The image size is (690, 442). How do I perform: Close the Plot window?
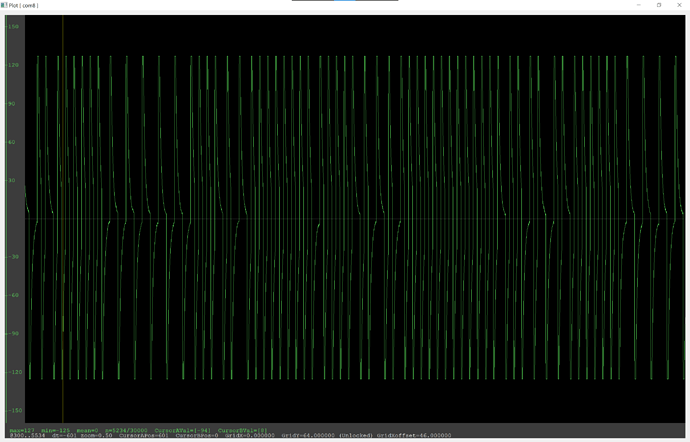(x=679, y=5)
